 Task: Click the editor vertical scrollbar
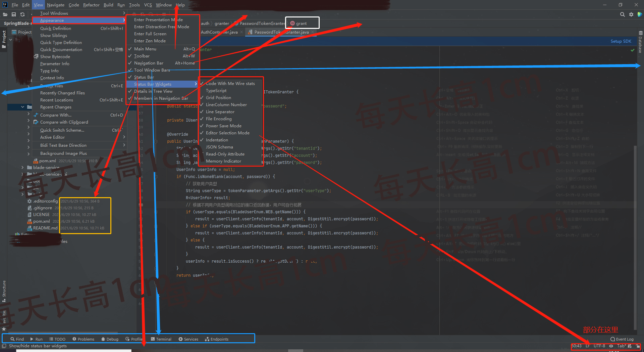click(635, 237)
